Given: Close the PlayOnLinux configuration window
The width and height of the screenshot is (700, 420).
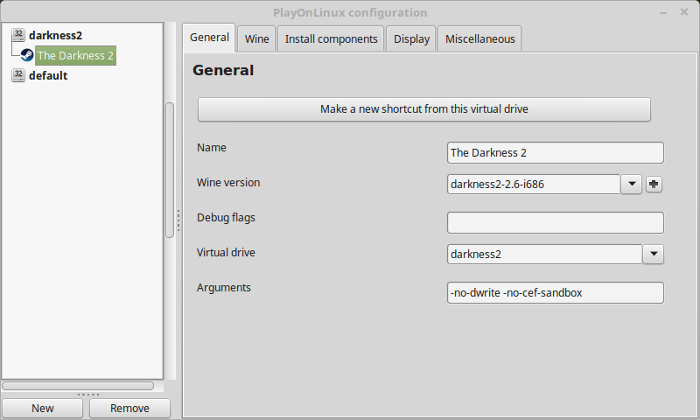Looking at the screenshot, I should 684,12.
